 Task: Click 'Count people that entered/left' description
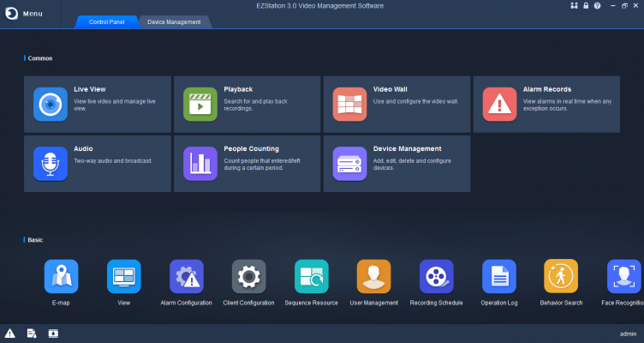(262, 164)
